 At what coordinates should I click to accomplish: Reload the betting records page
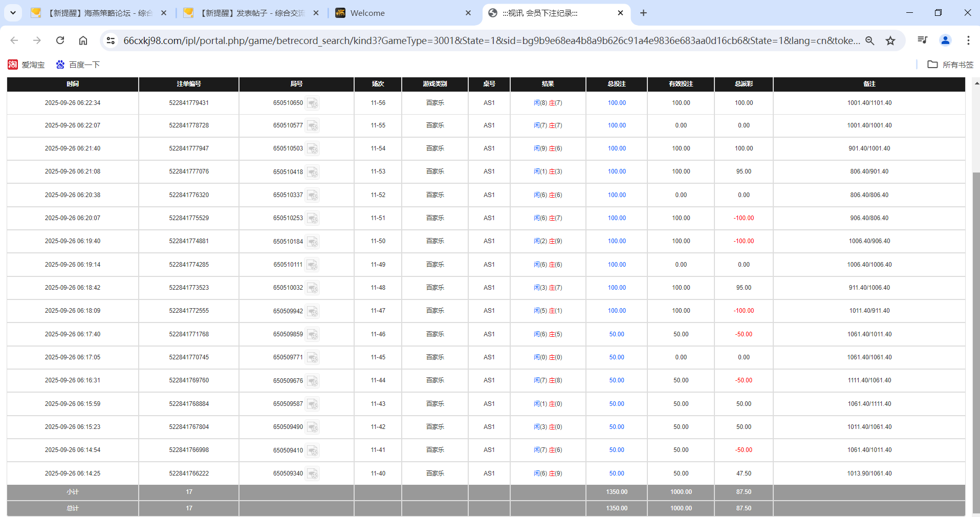coord(60,40)
